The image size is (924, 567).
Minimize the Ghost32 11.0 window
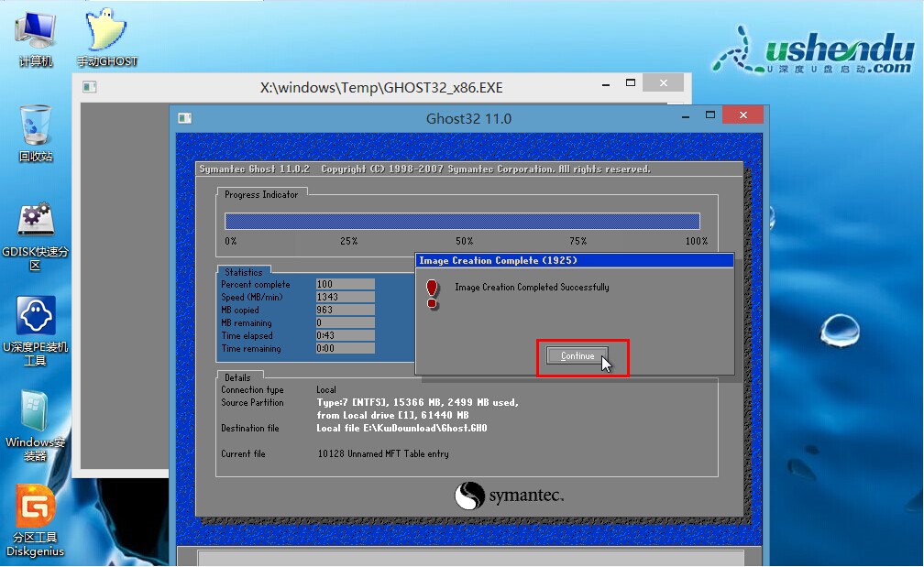click(686, 117)
